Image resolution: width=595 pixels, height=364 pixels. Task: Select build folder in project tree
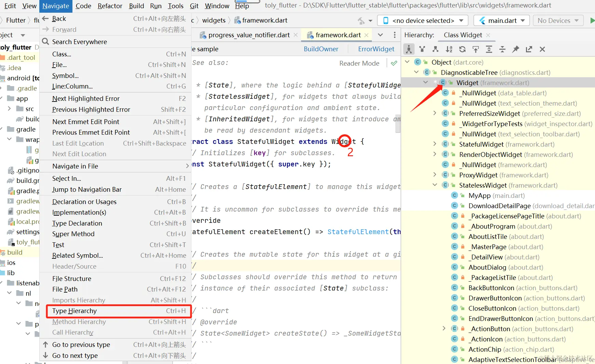click(15, 252)
